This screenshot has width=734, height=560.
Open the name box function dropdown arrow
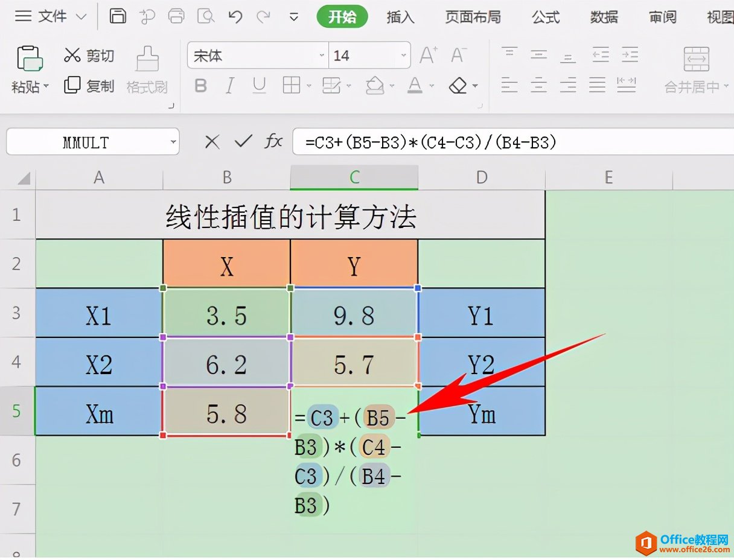pyautogui.click(x=173, y=142)
